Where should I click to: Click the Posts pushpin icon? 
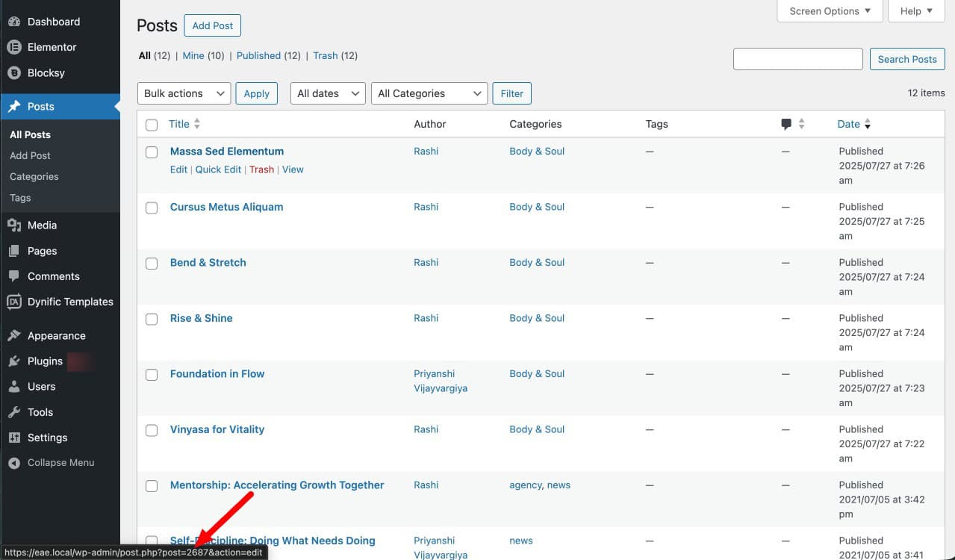coord(14,107)
